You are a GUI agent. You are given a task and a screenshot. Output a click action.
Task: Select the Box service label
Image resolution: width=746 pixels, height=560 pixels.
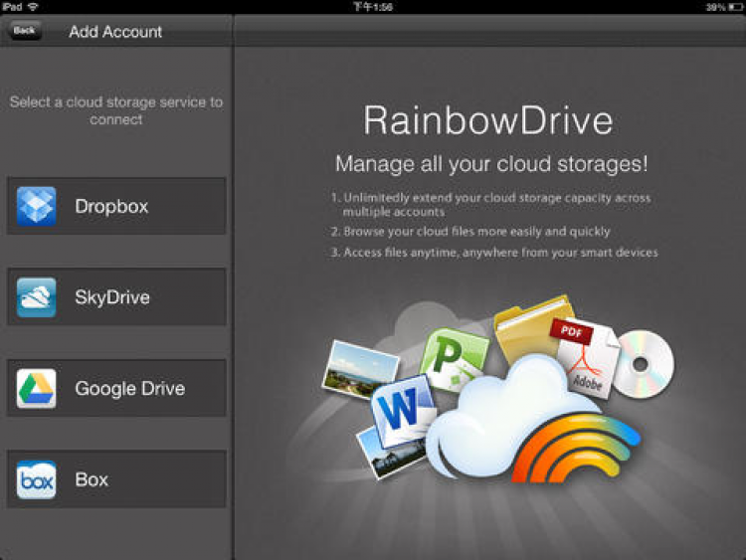click(x=92, y=479)
